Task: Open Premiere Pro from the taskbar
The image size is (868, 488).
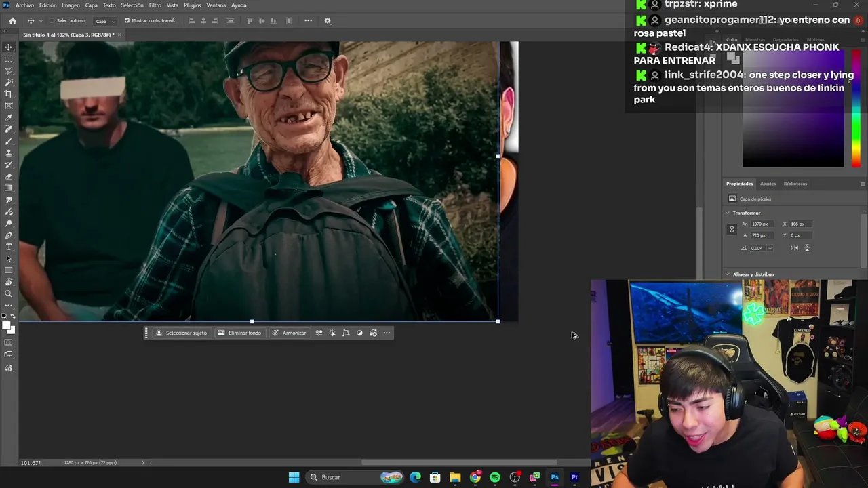Action: click(574, 477)
